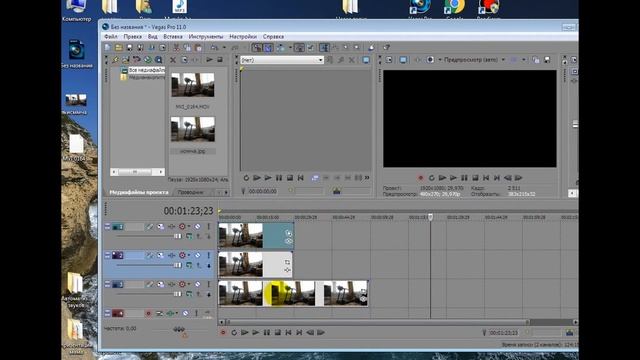Screen dimensions: 640x360
Task: Select Все медиафайлы in media tree
Action: click(146, 70)
